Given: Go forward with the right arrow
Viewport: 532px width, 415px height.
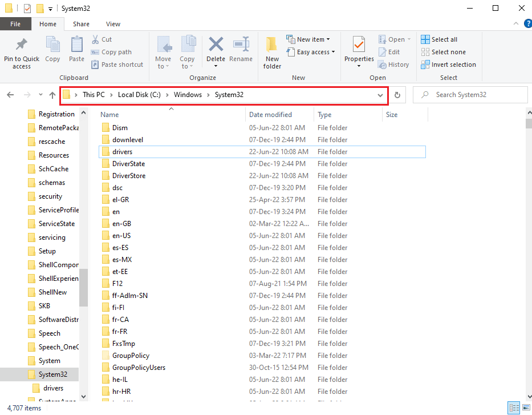Looking at the screenshot, I should click(x=27, y=95).
